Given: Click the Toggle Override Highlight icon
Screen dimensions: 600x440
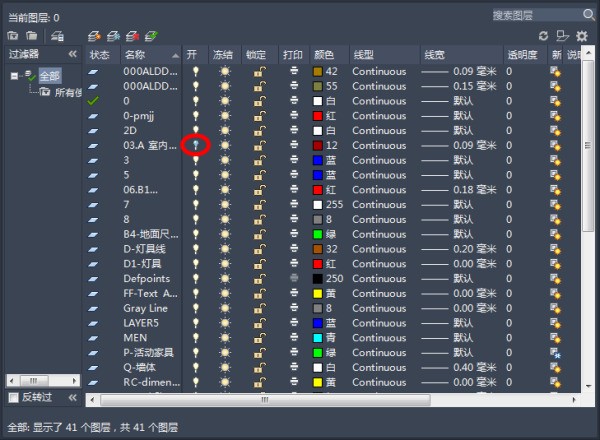Looking at the screenshot, I should tap(562, 36).
